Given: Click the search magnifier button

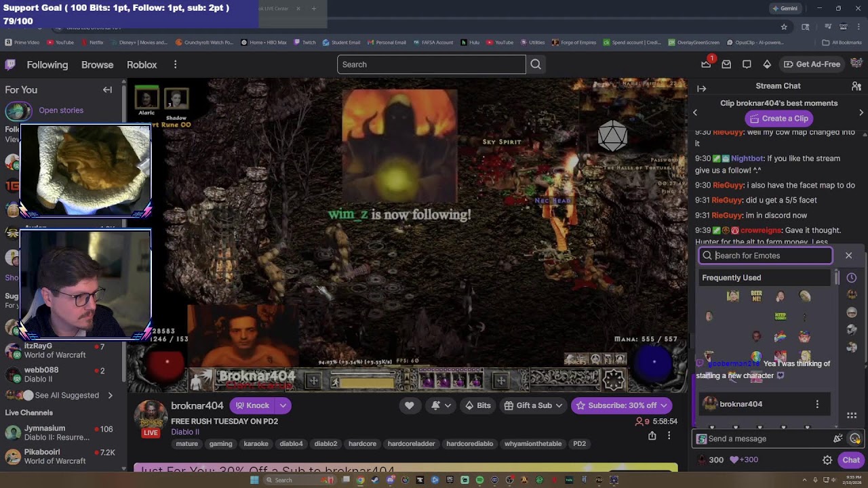Looking at the screenshot, I should click(536, 64).
